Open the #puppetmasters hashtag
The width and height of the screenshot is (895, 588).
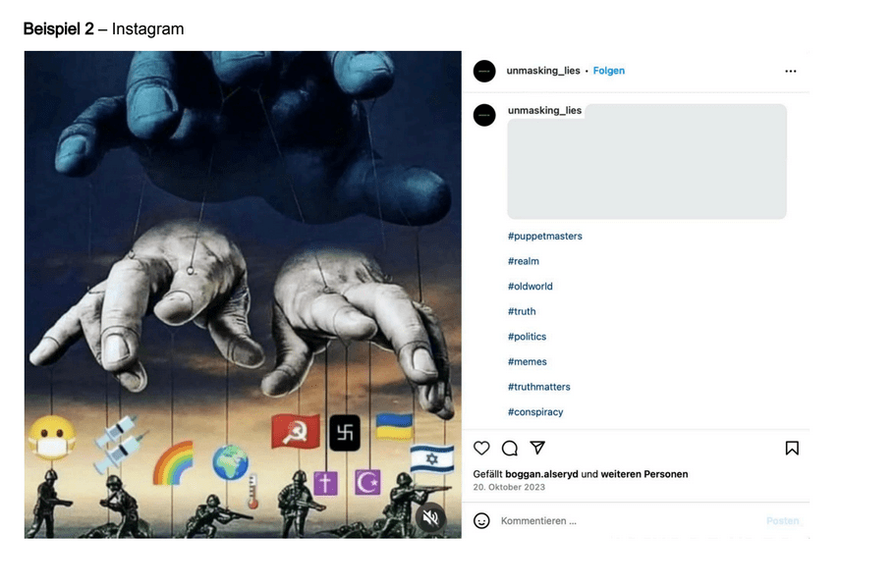[545, 237]
